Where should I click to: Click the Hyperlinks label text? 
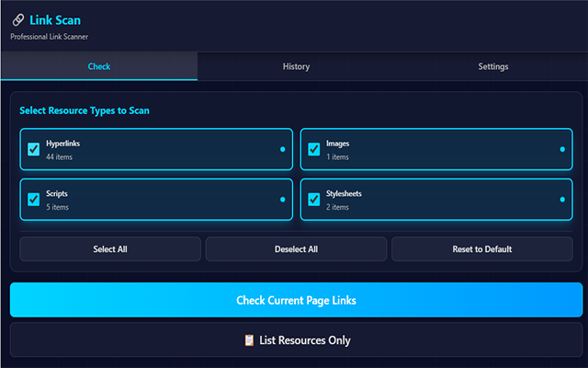click(63, 144)
